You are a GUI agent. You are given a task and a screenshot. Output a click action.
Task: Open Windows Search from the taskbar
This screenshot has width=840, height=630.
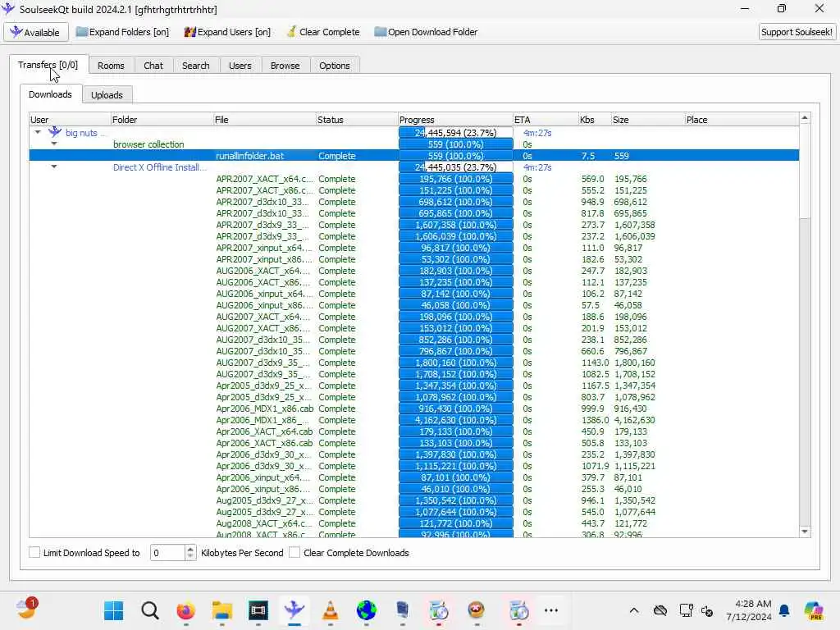[x=150, y=610]
